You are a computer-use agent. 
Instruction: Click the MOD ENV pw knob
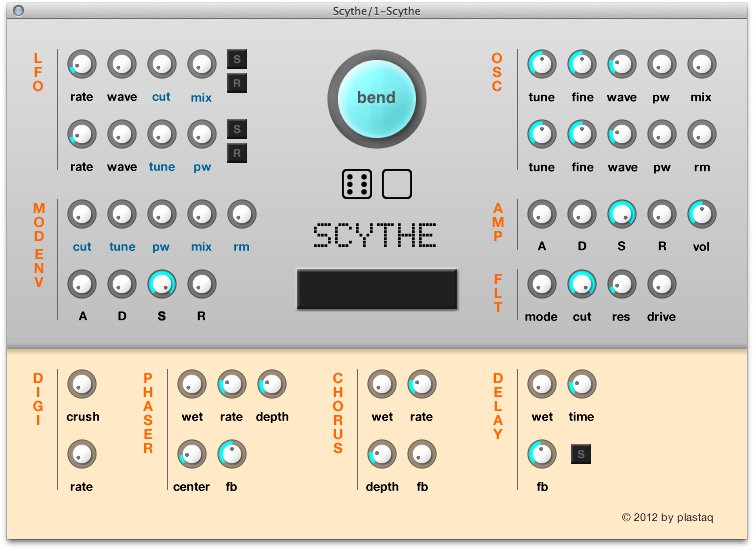(162, 214)
